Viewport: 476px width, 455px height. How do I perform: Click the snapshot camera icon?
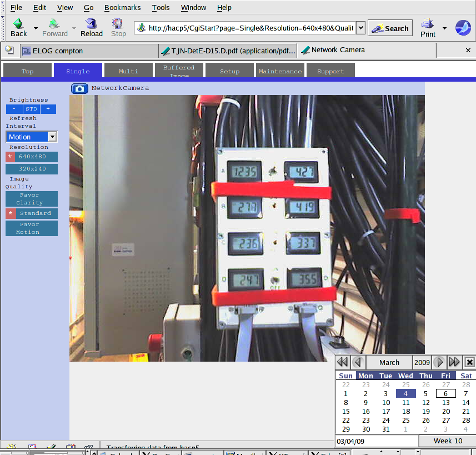click(x=79, y=88)
